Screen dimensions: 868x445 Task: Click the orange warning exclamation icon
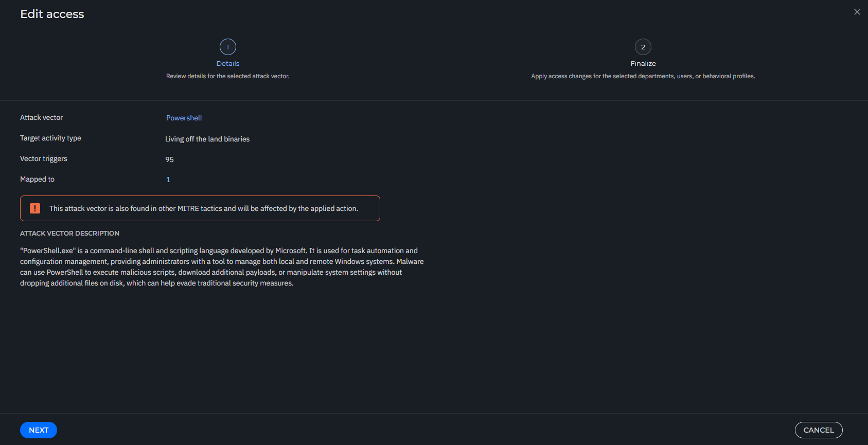[35, 208]
